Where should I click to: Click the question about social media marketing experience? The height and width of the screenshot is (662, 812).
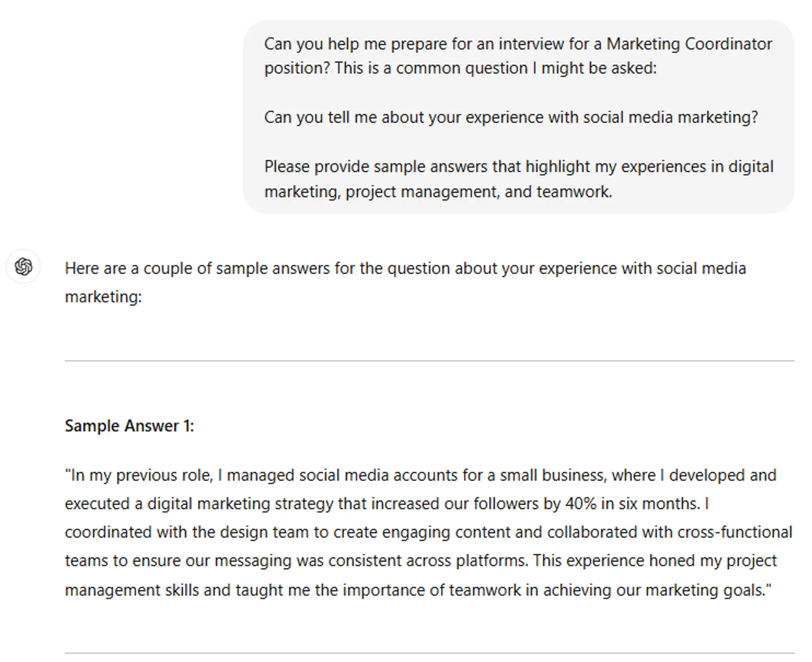511,117
